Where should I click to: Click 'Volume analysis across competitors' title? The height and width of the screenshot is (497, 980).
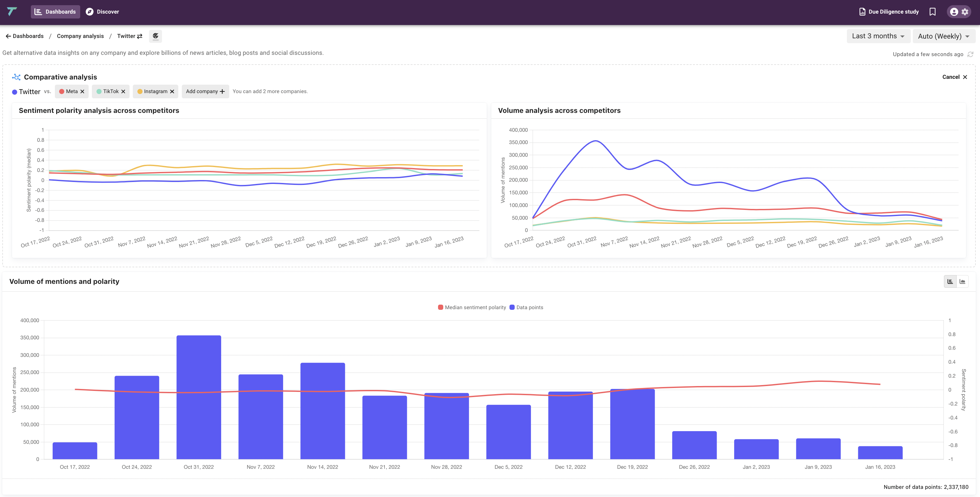(559, 111)
